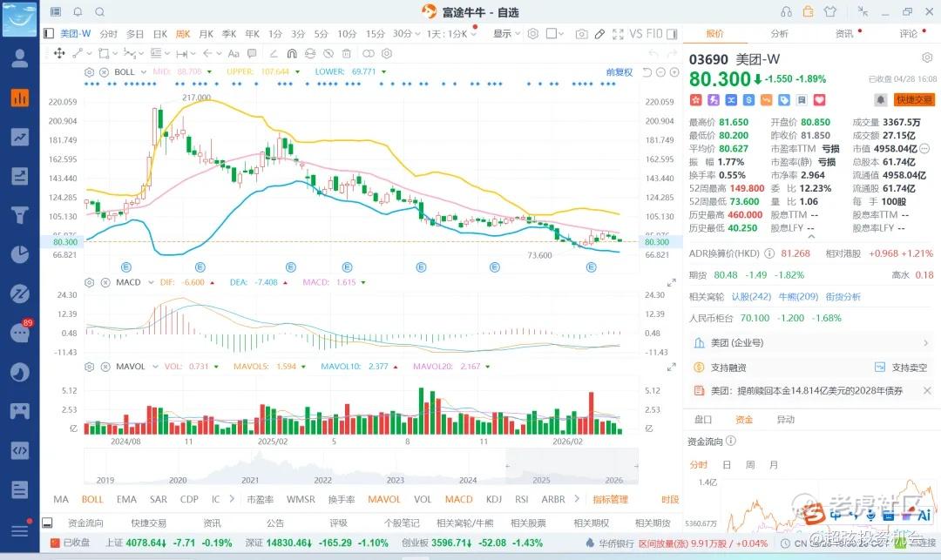Open the headset customer service icon
The height and width of the screenshot is (560, 941).
(x=786, y=11)
